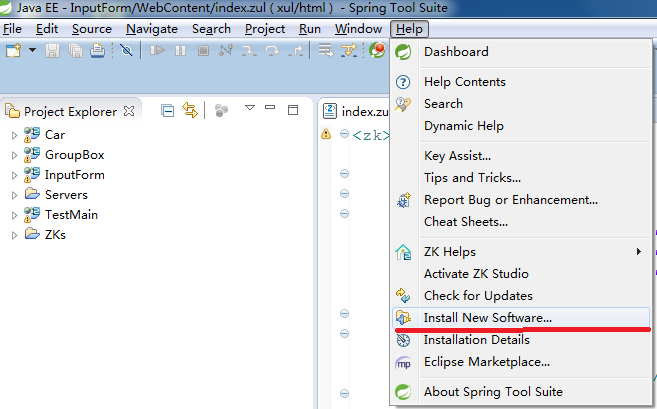Viewport: 657px width, 409px height.
Task: Click Collapse All in Project Explorer
Action: tap(168, 111)
